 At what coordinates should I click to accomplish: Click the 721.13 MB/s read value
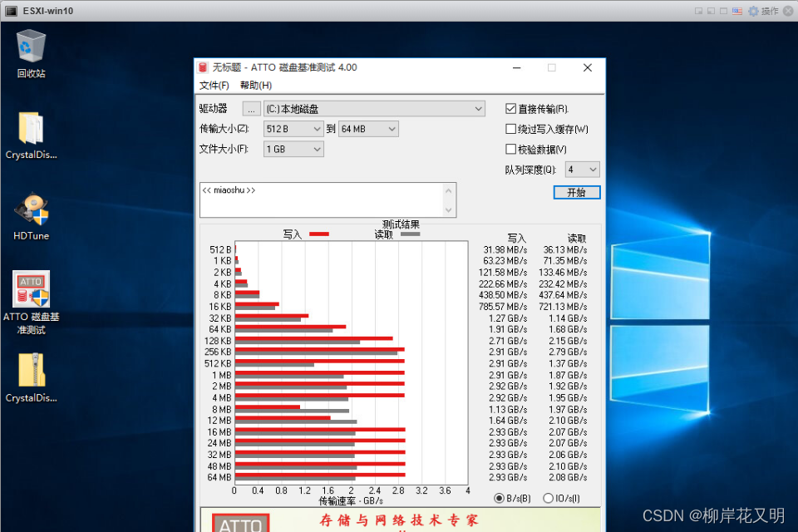(x=563, y=307)
